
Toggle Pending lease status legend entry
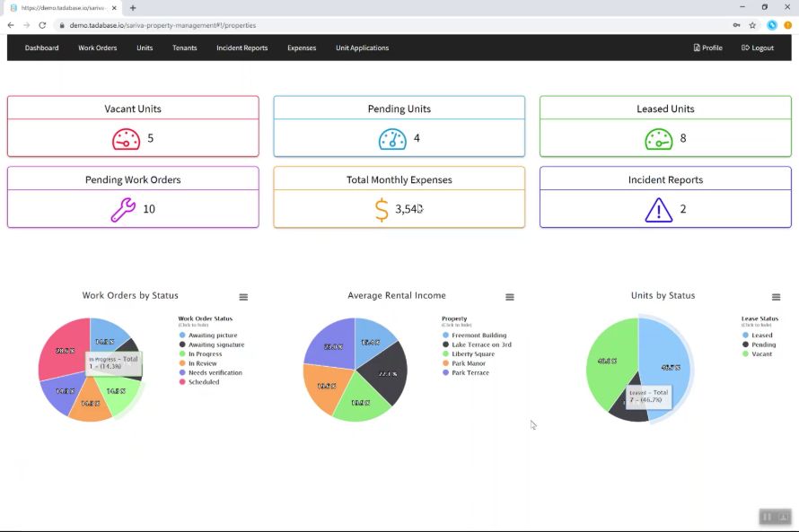pyautogui.click(x=759, y=344)
